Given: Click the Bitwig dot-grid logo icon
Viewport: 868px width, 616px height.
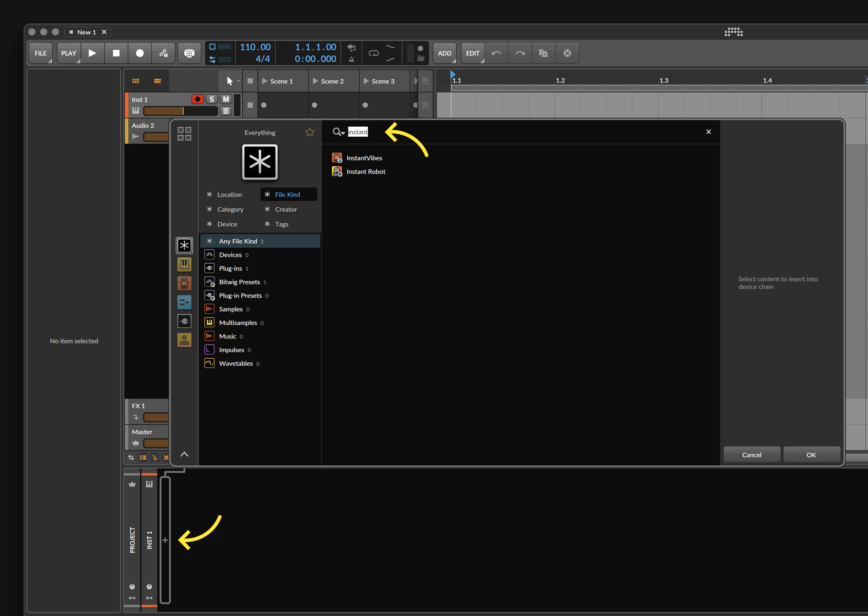Looking at the screenshot, I should click(x=733, y=32).
